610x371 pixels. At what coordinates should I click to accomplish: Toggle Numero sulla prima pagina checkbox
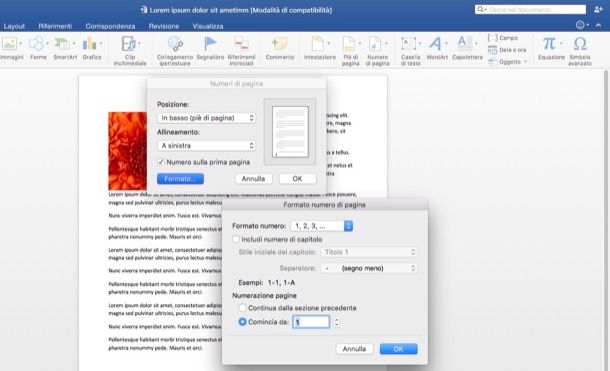[x=161, y=162]
